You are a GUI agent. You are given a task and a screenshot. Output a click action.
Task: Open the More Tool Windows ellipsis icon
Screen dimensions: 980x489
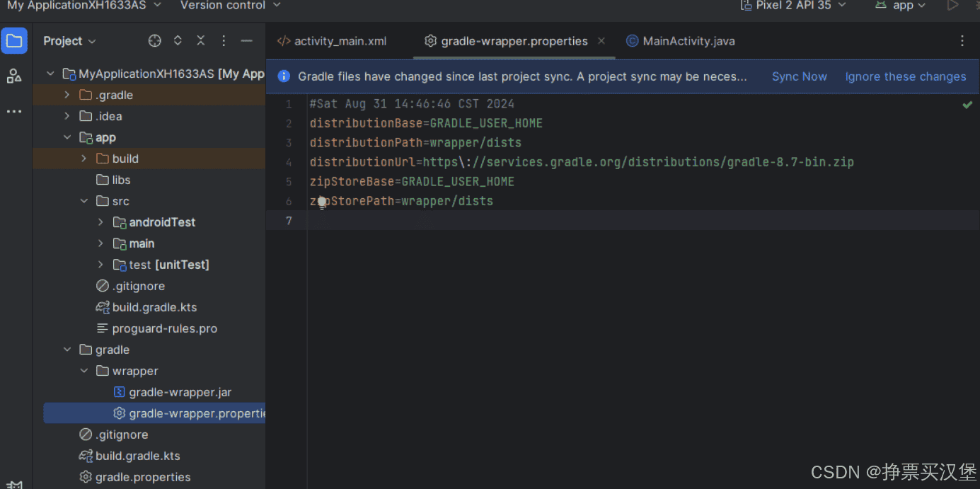click(14, 111)
